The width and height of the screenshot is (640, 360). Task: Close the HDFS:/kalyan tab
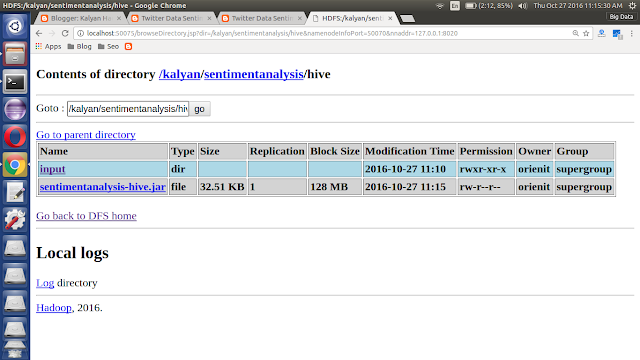point(390,18)
